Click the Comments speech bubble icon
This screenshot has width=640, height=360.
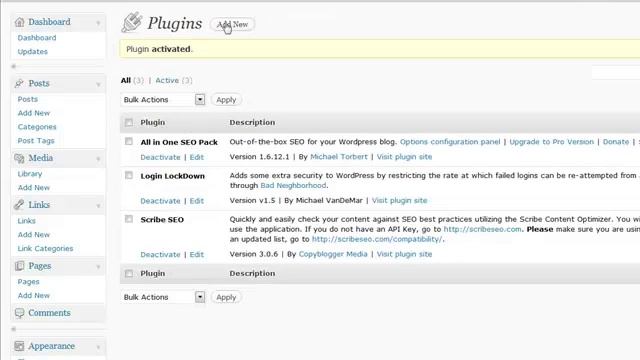19,313
